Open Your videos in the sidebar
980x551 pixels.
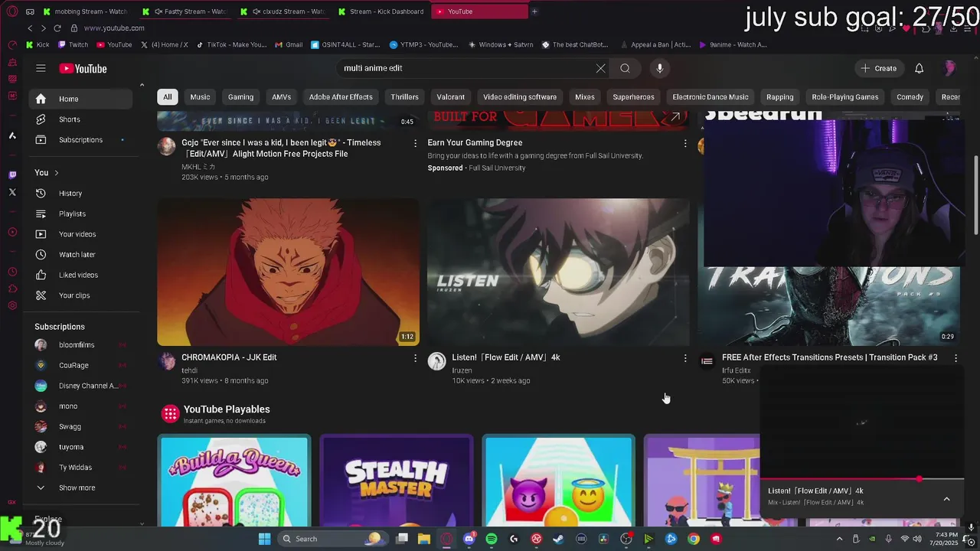point(80,234)
